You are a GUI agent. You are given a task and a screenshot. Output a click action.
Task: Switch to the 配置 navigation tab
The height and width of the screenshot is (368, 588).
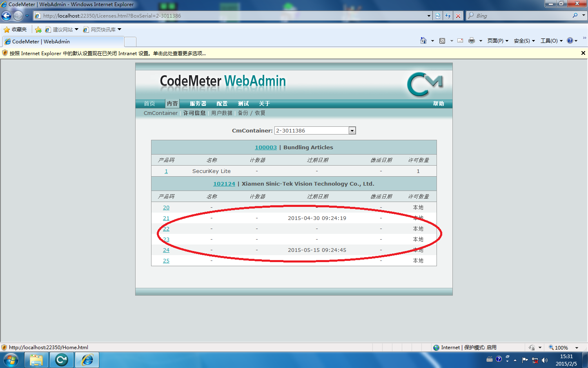pos(222,103)
